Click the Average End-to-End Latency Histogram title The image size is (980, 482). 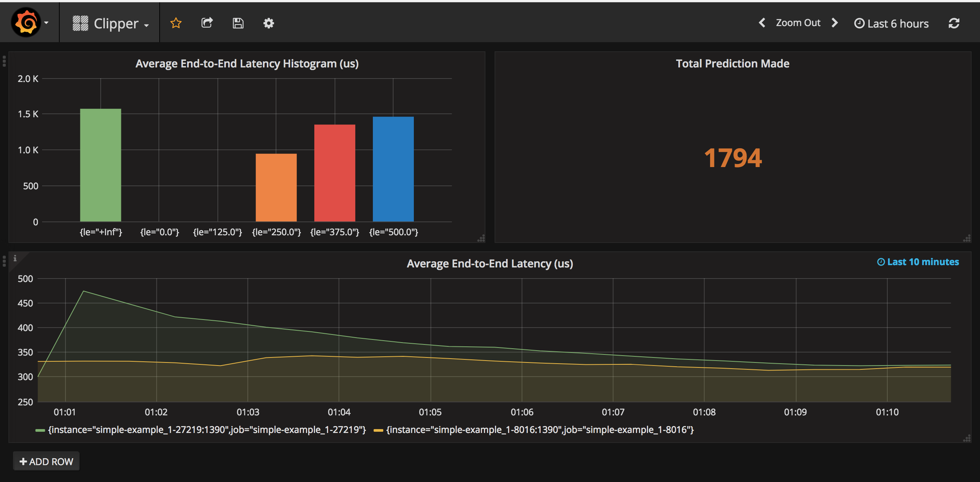pos(247,64)
